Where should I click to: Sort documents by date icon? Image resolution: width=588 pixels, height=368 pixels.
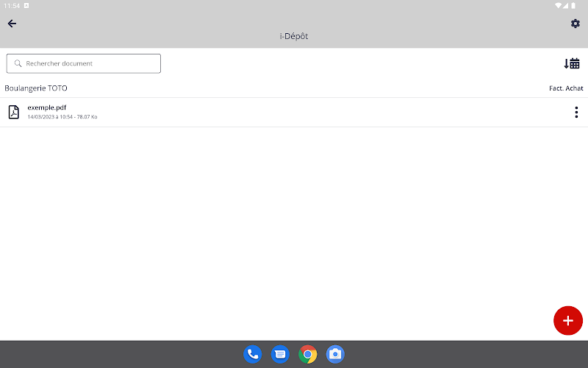572,63
